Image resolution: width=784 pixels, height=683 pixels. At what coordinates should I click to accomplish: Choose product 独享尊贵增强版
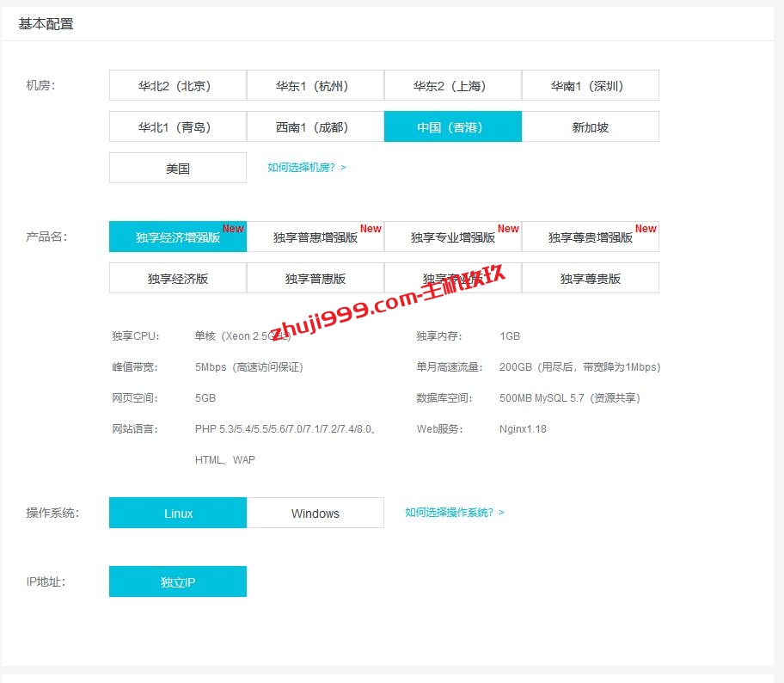590,237
